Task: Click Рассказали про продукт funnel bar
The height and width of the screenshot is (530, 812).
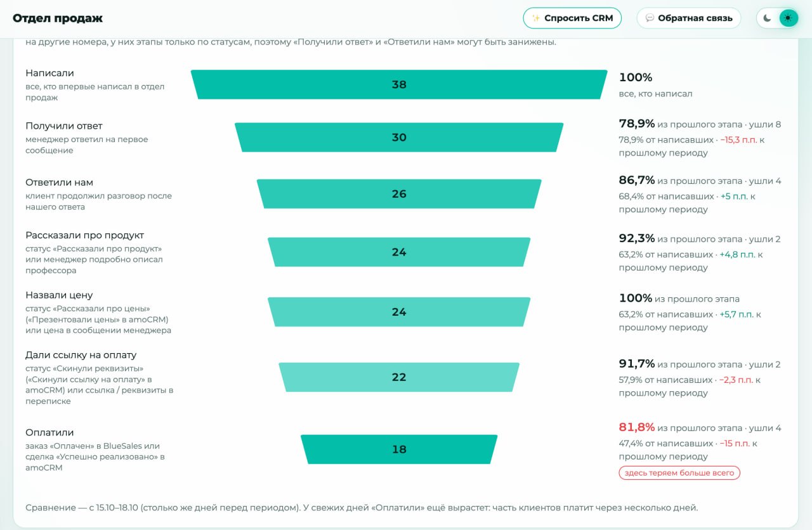Action: coord(399,252)
